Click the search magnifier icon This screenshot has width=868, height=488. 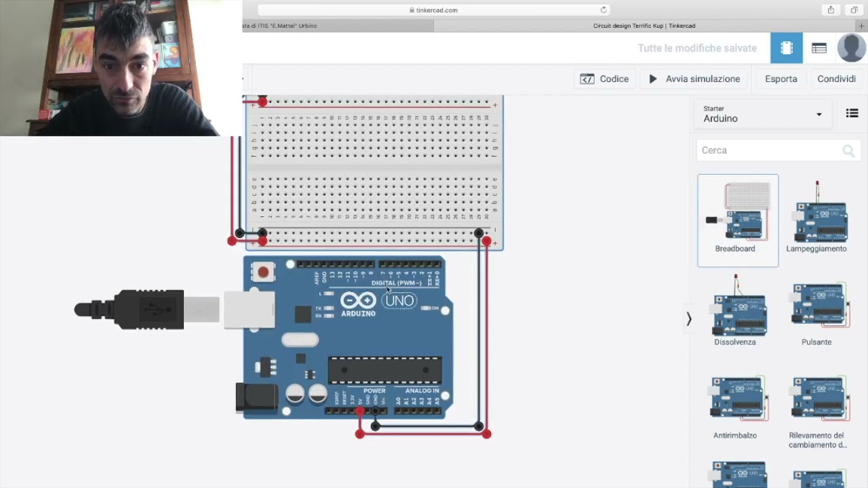click(848, 150)
